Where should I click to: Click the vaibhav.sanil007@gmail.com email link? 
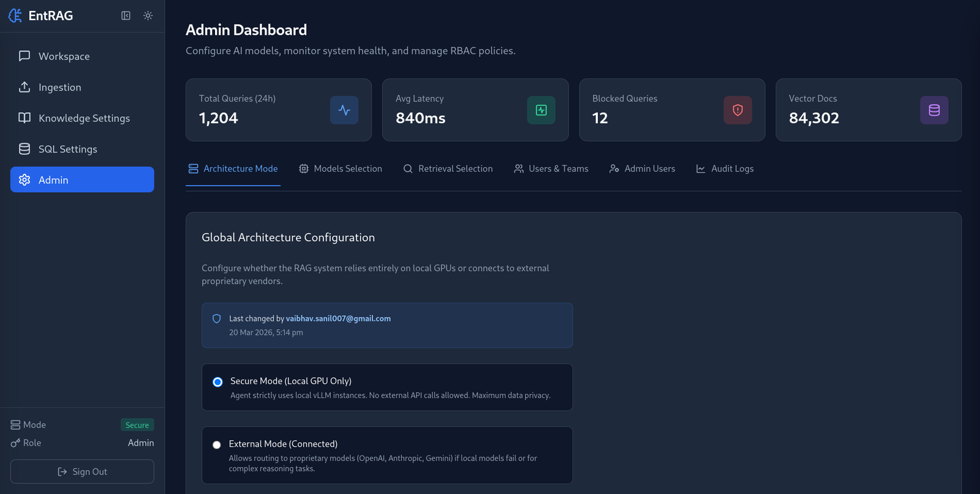tap(338, 319)
